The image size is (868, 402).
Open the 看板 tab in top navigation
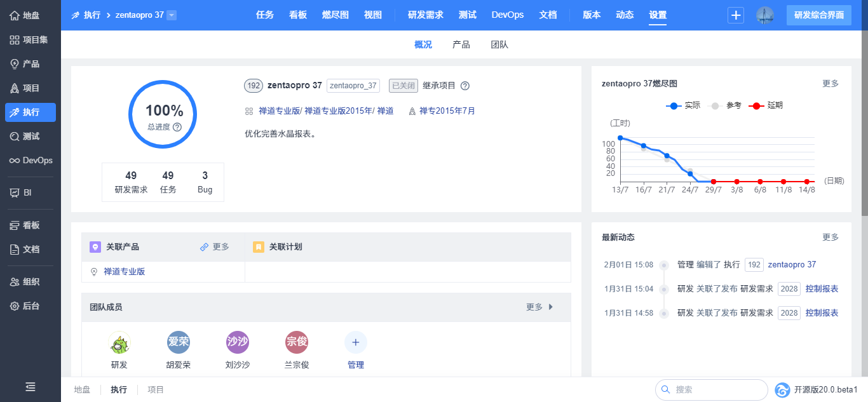pos(298,15)
